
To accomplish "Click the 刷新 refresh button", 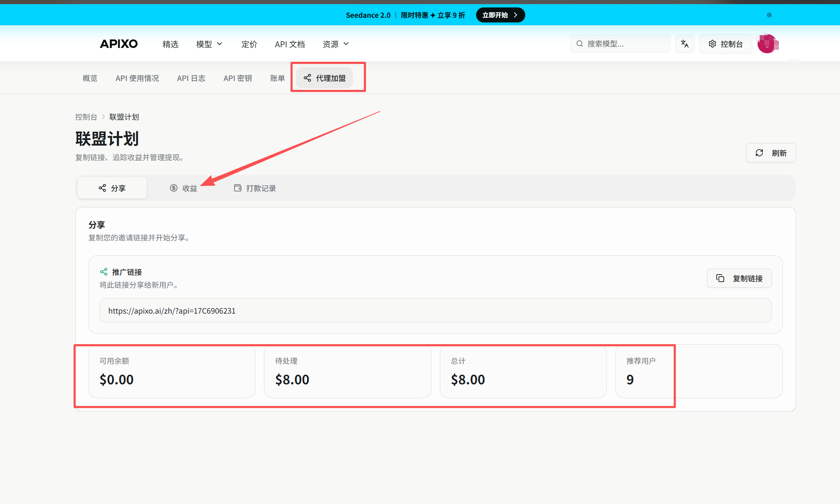I will tap(771, 153).
